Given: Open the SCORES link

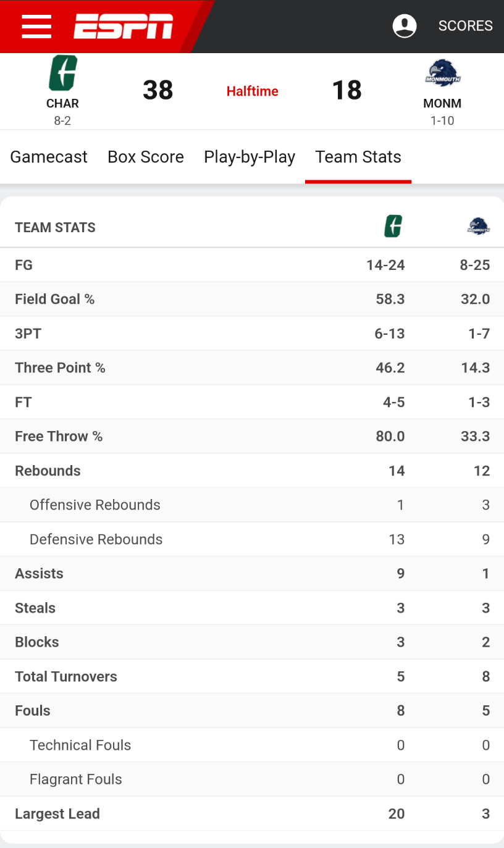Looking at the screenshot, I should [465, 26].
